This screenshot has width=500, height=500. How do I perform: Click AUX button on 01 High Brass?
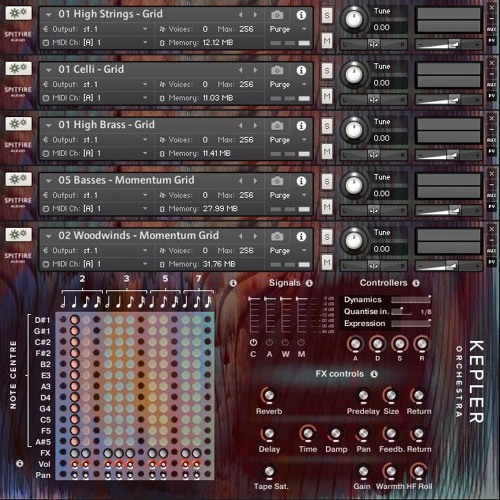tap(492, 140)
